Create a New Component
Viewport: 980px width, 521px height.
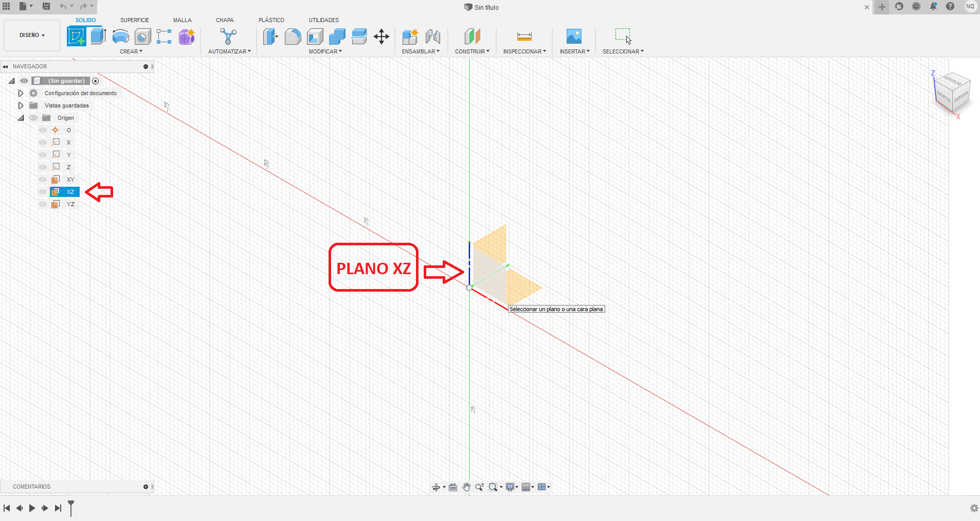coord(410,37)
